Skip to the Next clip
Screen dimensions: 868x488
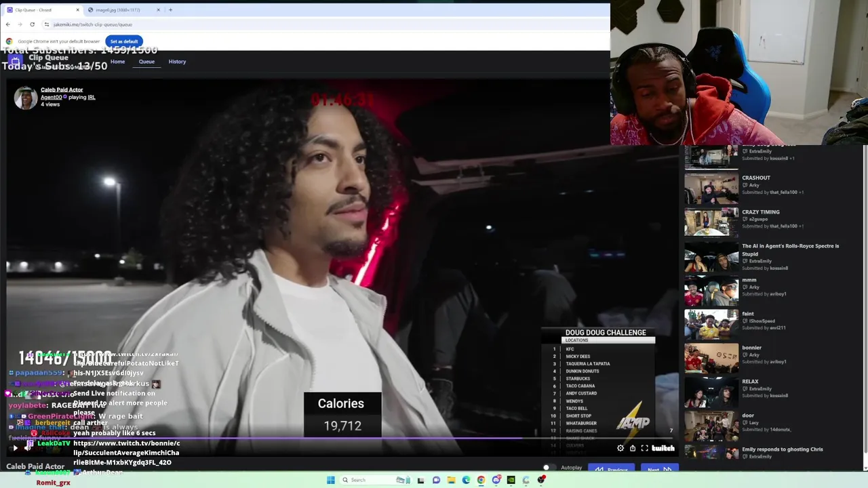click(x=659, y=469)
